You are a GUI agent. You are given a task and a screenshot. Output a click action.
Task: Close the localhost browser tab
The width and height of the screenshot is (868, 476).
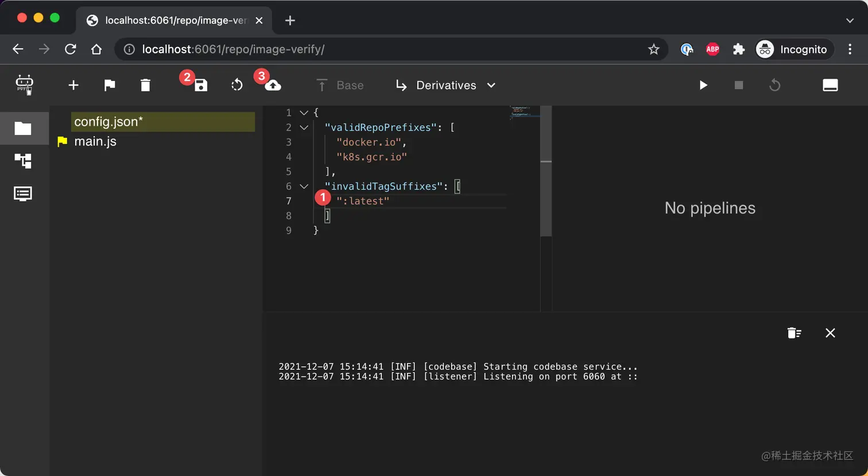[259, 20]
